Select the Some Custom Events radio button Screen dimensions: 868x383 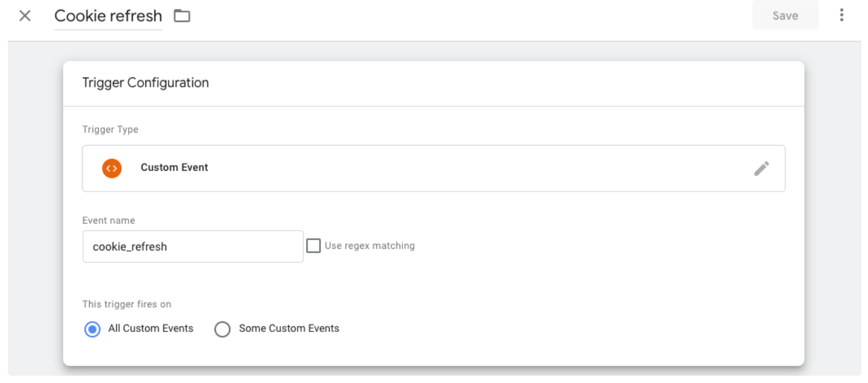pyautogui.click(x=222, y=329)
